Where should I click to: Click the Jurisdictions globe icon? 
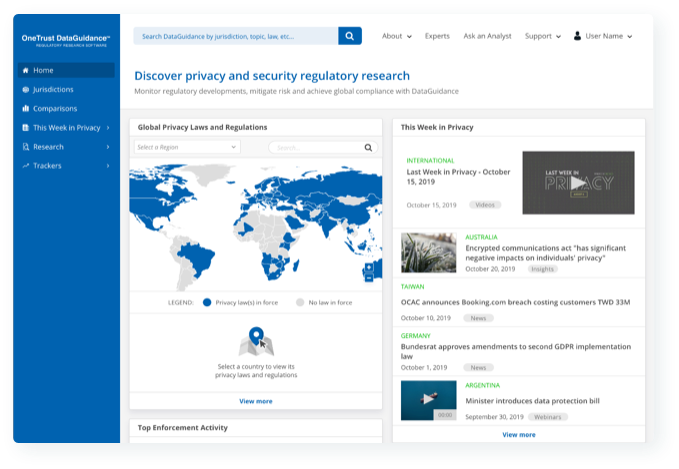[26, 90]
